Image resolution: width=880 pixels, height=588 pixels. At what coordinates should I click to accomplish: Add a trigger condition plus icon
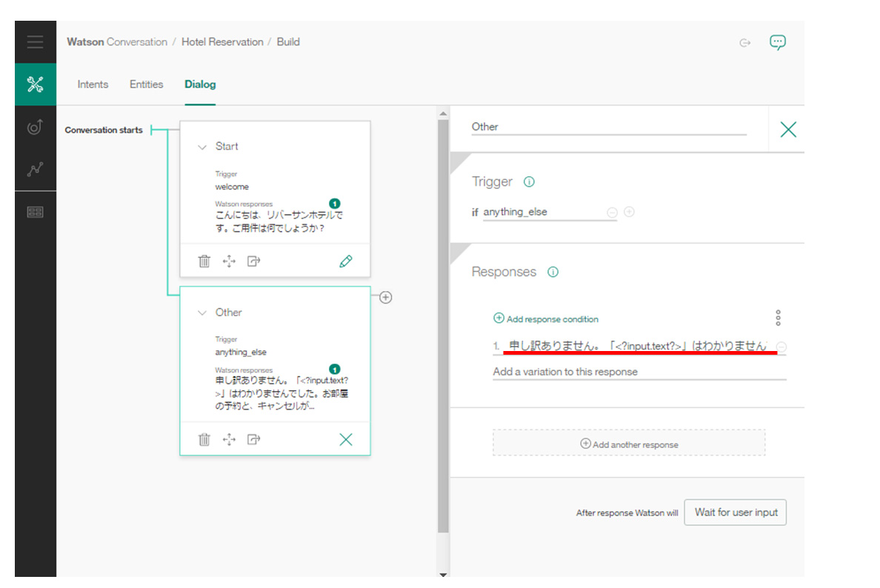click(629, 212)
